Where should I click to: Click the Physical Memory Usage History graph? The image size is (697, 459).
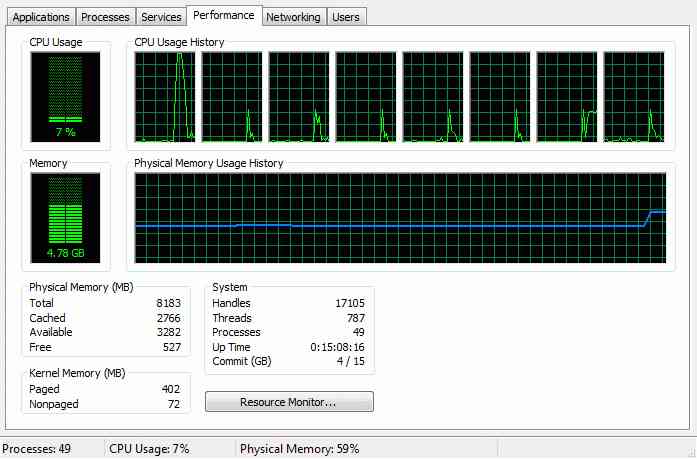(400, 218)
